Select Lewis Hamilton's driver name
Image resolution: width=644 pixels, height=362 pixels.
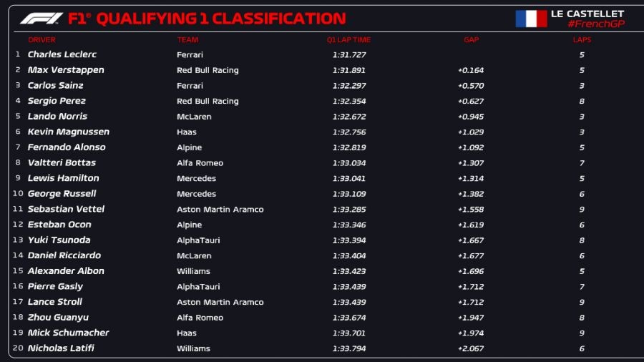click(x=64, y=178)
